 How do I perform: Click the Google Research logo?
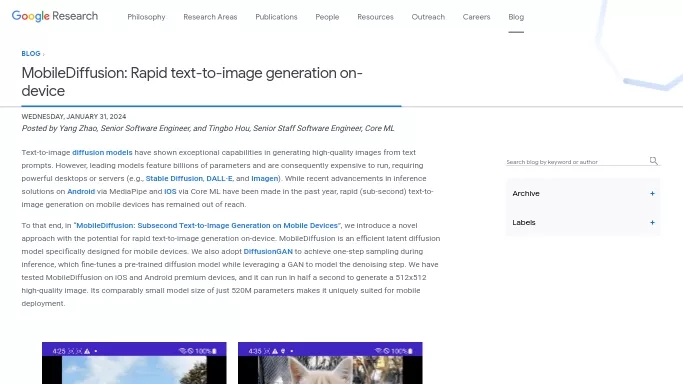[x=55, y=16]
